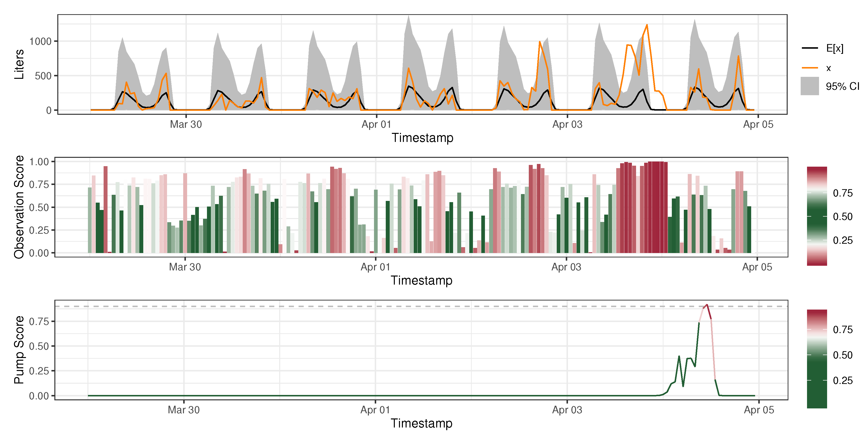The height and width of the screenshot is (439, 868).
Task: Click the 1000 tick on Liters axis
Action: click(x=40, y=41)
